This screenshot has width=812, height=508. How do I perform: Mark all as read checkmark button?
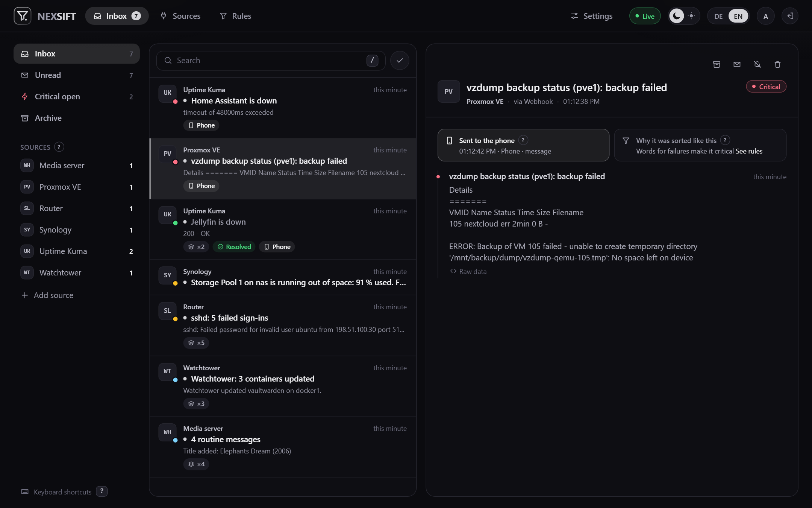pos(400,60)
